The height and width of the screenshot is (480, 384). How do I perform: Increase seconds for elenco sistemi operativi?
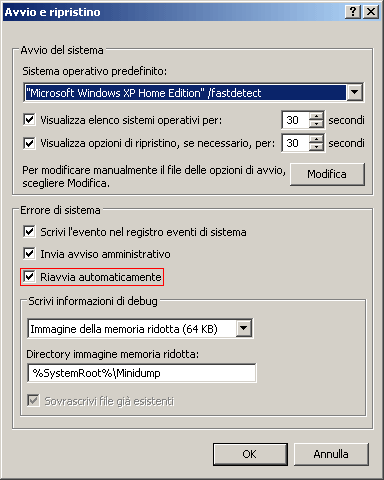click(316, 116)
